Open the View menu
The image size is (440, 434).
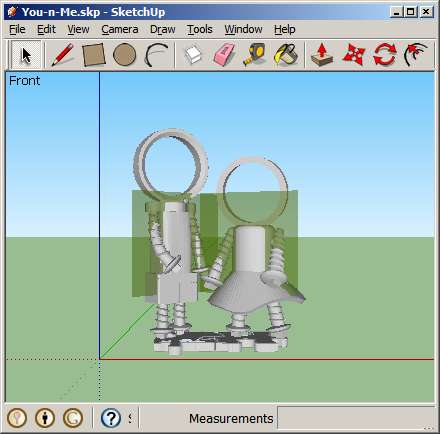pyautogui.click(x=78, y=29)
